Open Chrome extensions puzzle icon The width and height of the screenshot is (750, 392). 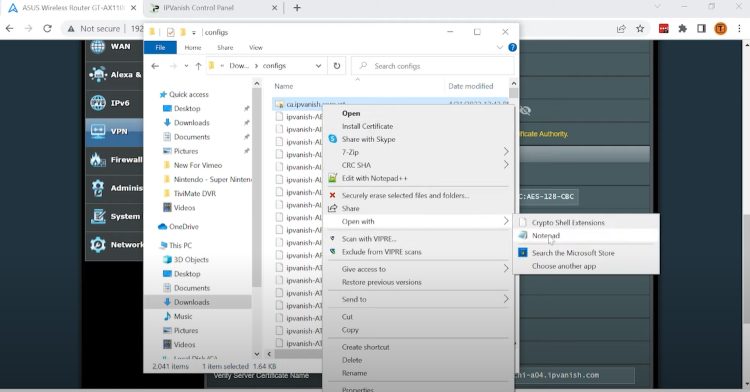pos(683,29)
